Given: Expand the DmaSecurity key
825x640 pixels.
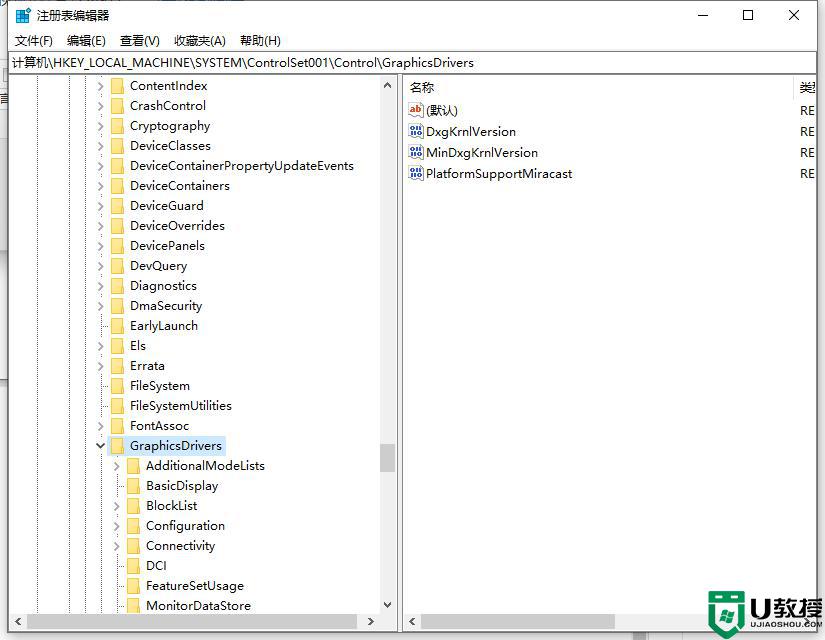Looking at the screenshot, I should [100, 306].
